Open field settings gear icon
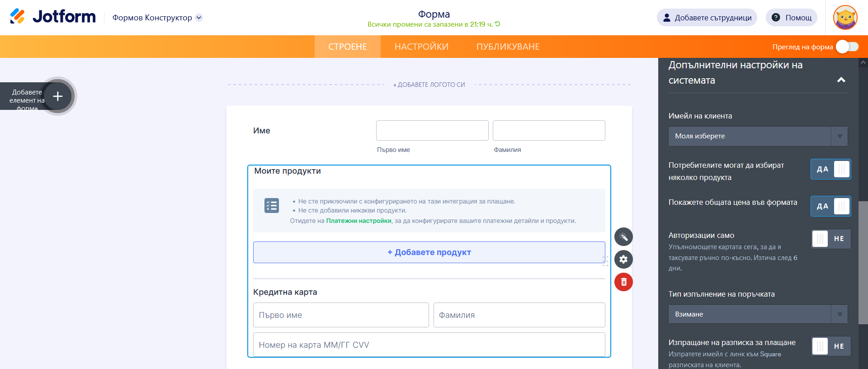 pos(623,260)
